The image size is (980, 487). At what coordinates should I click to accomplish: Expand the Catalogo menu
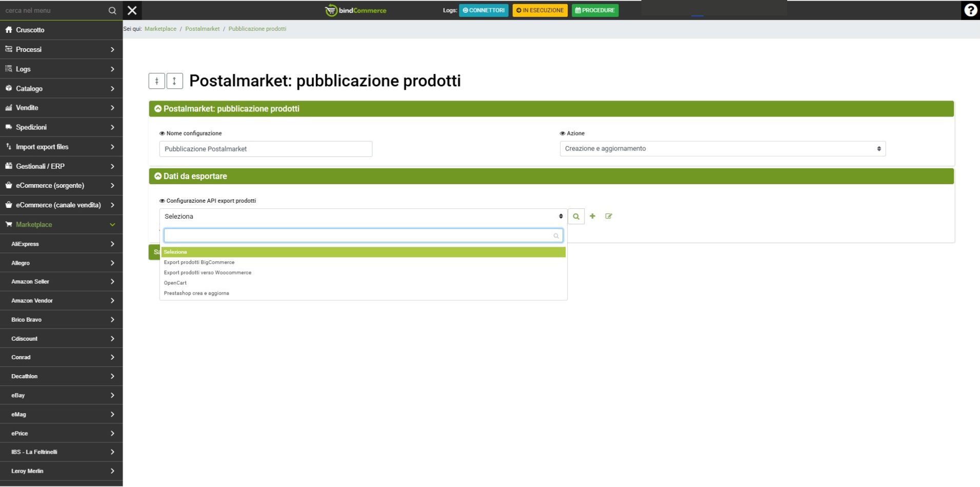pos(61,89)
